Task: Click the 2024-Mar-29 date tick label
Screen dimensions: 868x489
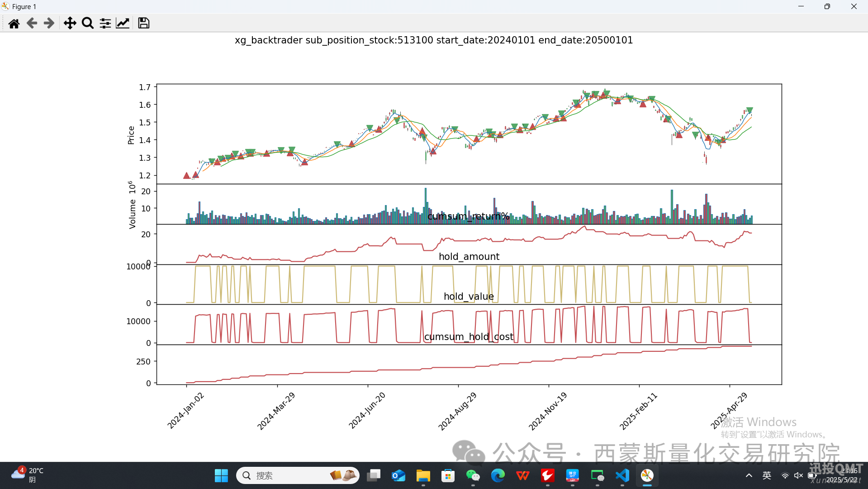Action: point(276,411)
